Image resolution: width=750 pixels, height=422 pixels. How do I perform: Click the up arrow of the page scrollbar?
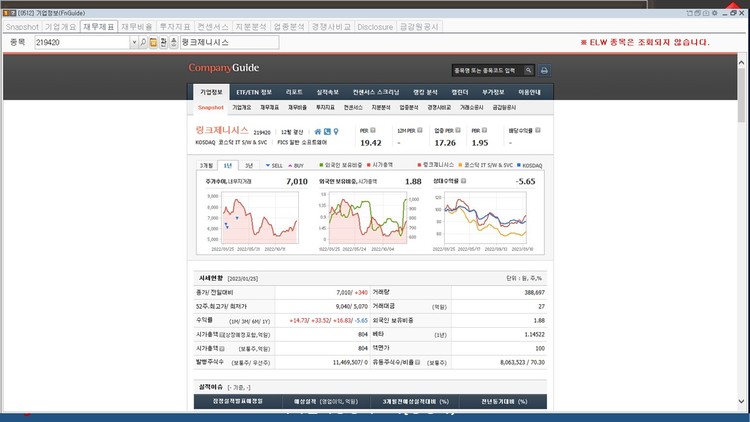tap(741, 62)
